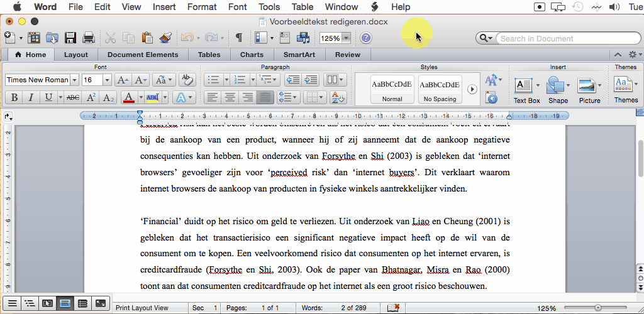The width and height of the screenshot is (644, 314).
Task: Click the Format Painter brush icon
Action: click(x=166, y=38)
